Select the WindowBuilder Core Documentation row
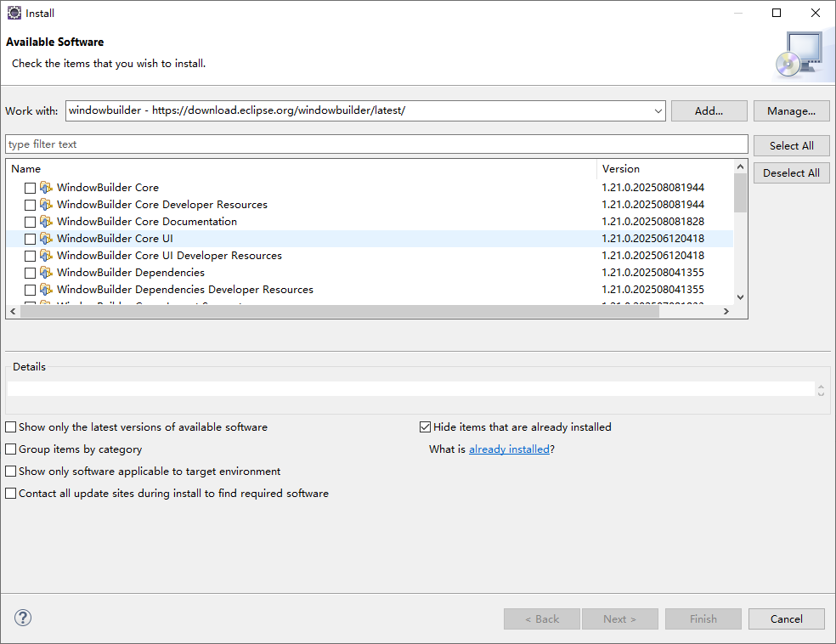The image size is (836, 644). pyautogui.click(x=370, y=222)
